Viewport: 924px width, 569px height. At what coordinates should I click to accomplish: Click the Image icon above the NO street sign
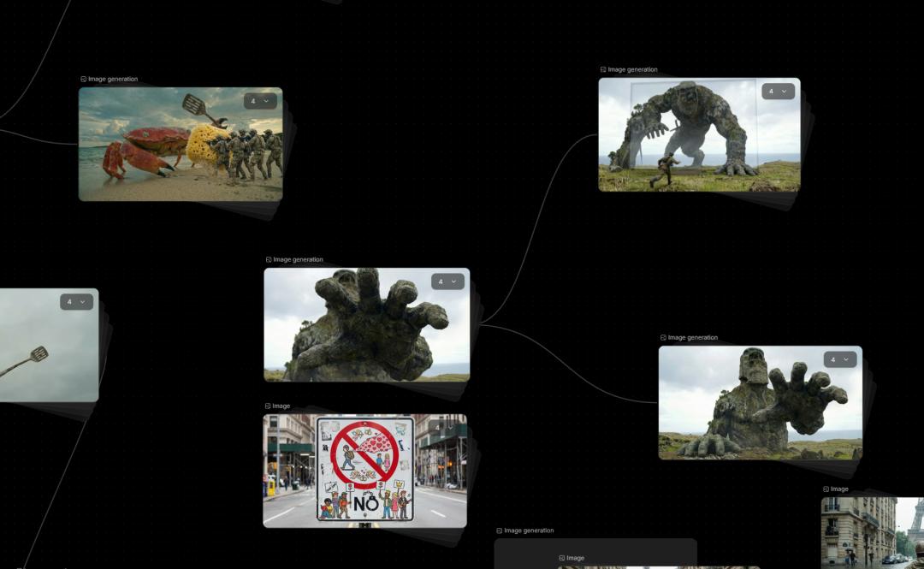point(268,406)
